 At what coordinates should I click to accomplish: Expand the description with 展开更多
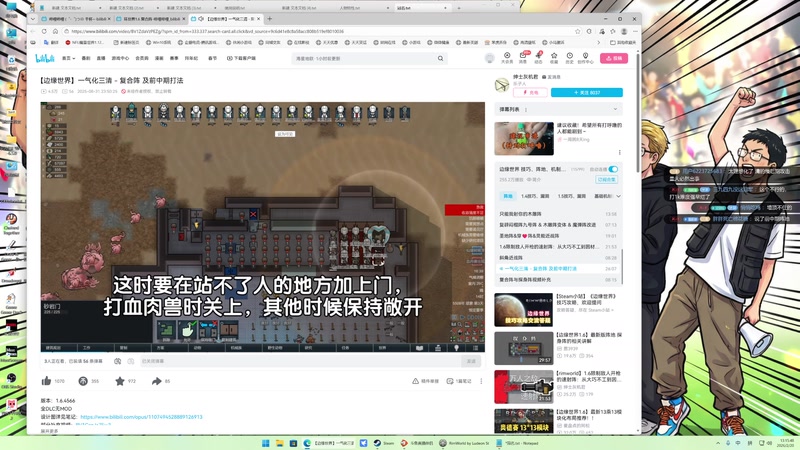pyautogui.click(x=49, y=431)
